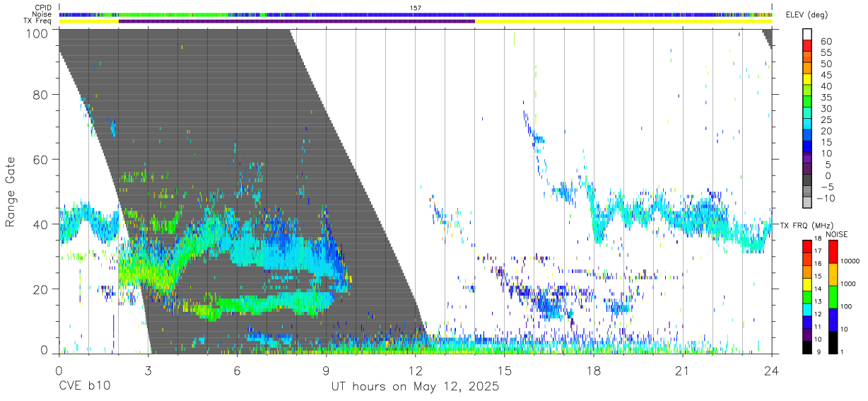
Task: Click the green 13 MHz frequency swatch
Action: 807,297
